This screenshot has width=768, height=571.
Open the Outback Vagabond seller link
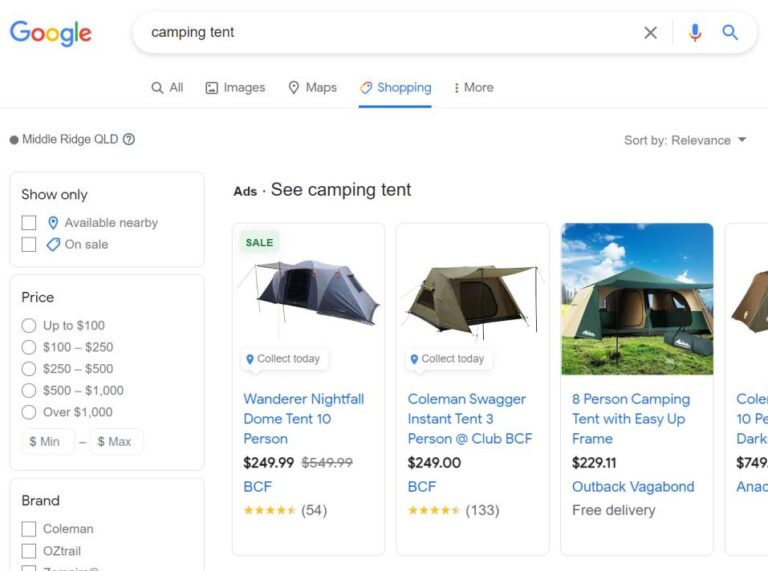tap(633, 487)
